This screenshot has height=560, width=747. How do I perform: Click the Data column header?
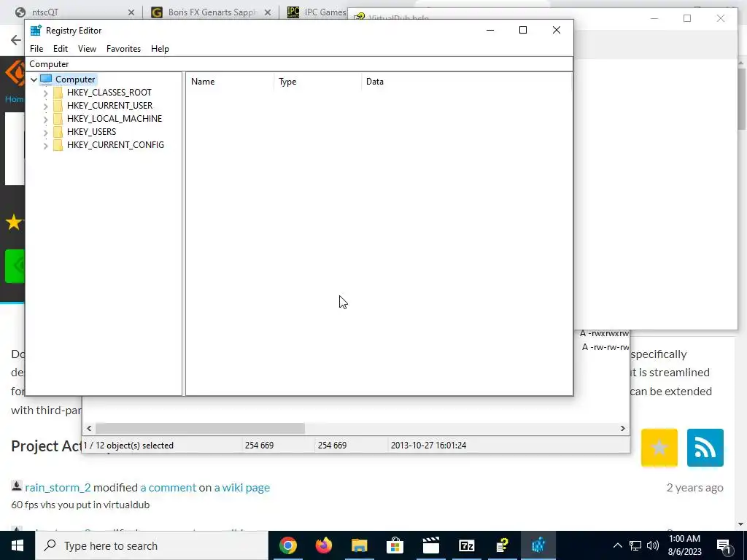pyautogui.click(x=467, y=82)
